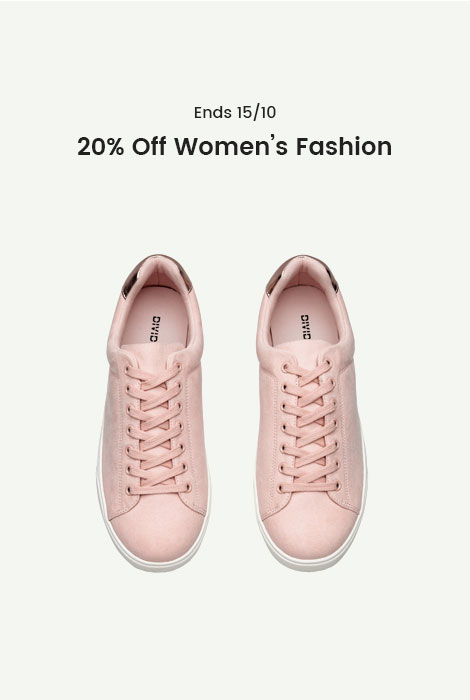Viewport: 470px width, 700px height.
Task: Click the DIVIDED logo inside right shoe
Action: pyautogui.click(x=305, y=327)
